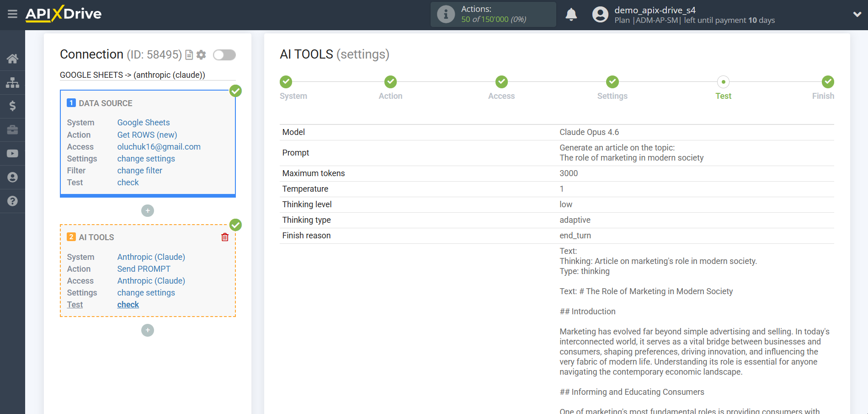
Task: Click Get ROWS (new) action link
Action: [x=147, y=135]
